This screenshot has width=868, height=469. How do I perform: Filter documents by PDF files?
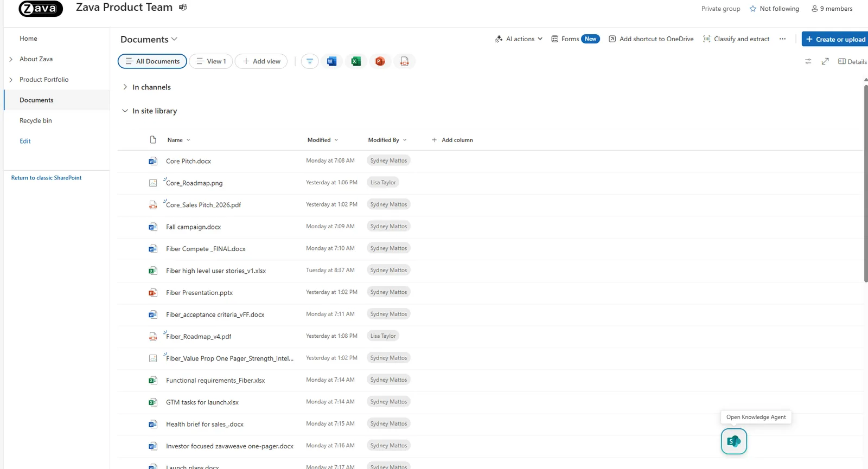(x=405, y=61)
